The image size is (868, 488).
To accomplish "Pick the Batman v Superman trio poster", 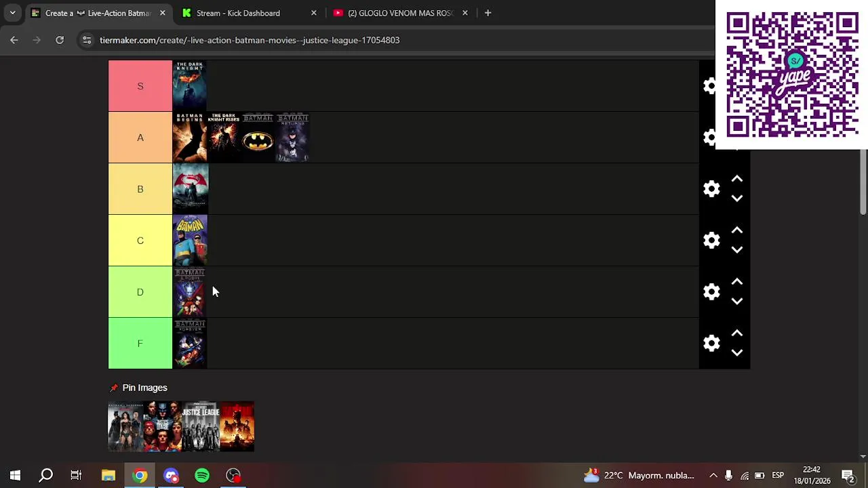I will (126, 426).
